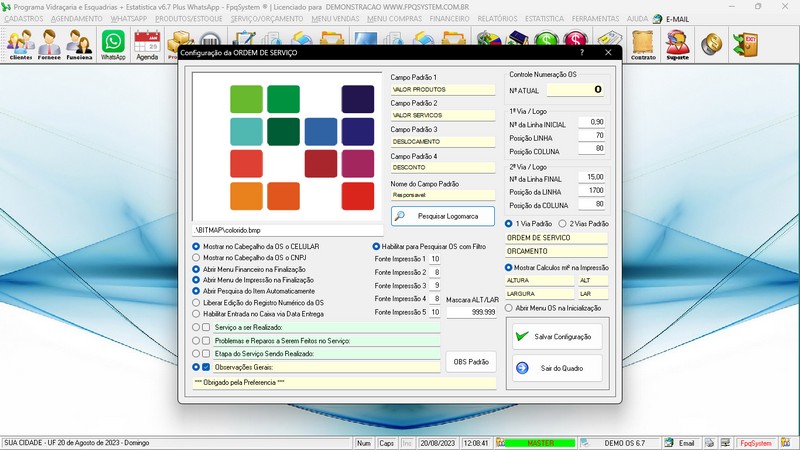Click the MASTER green status indicator
The image size is (800, 450).
click(x=540, y=443)
